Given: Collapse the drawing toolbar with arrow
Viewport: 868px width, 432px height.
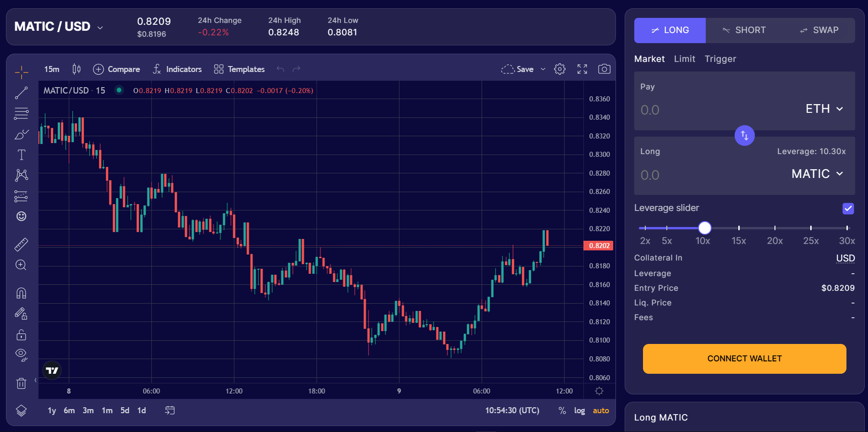Looking at the screenshot, I should 35,380.
